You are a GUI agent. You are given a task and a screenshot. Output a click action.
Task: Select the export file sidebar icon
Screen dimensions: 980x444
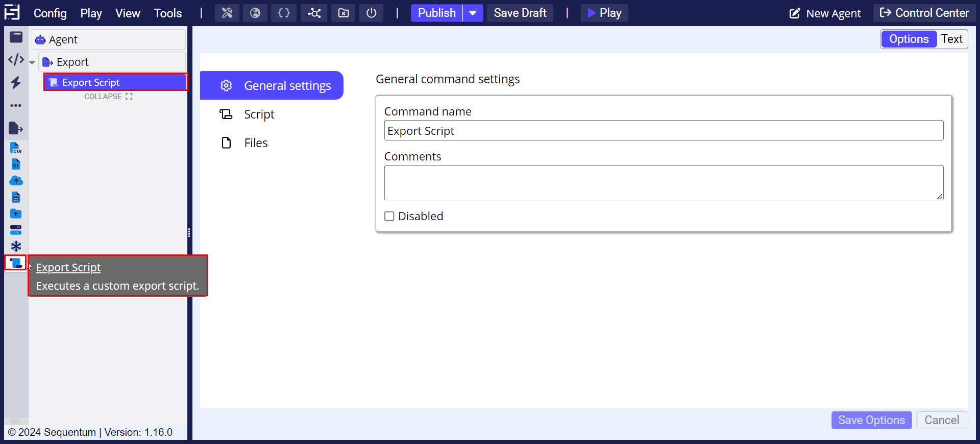pos(16,128)
